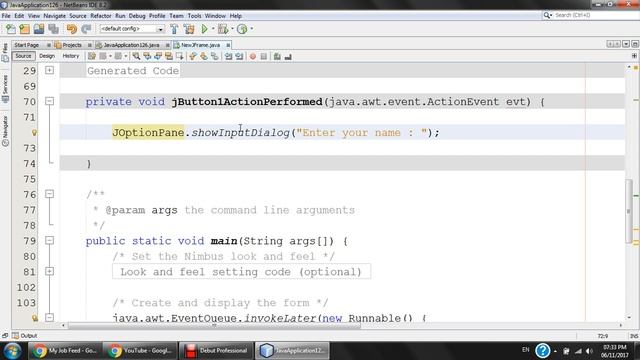This screenshot has width=640, height=360.
Task: Collapse the jButton1ActionPerformed method fold
Action: [x=49, y=101]
